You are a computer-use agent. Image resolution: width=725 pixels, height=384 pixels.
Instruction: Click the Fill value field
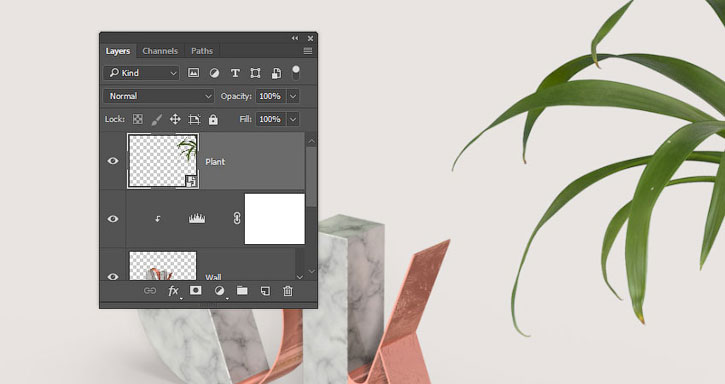(270, 119)
